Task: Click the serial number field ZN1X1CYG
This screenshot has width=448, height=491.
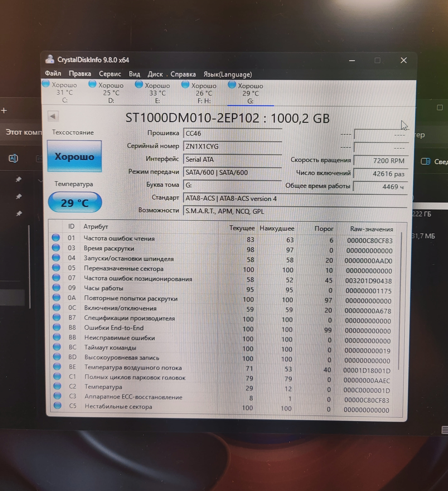Action: click(x=232, y=146)
